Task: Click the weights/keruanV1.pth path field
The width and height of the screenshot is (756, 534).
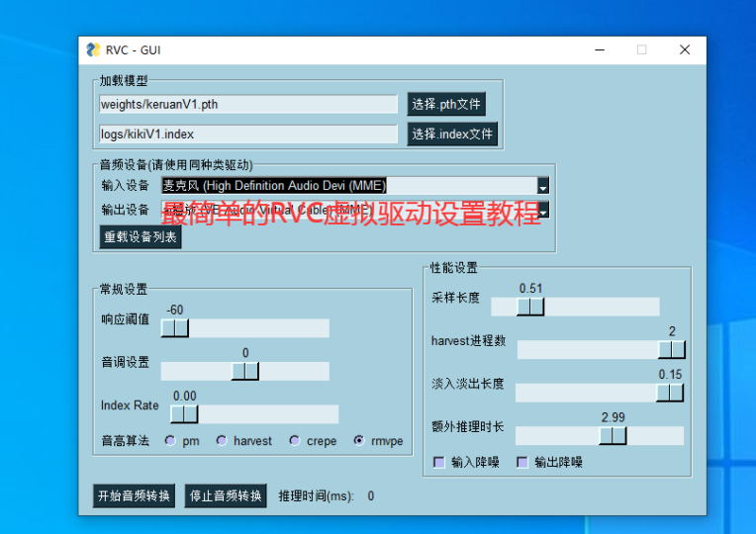Action: (x=247, y=104)
